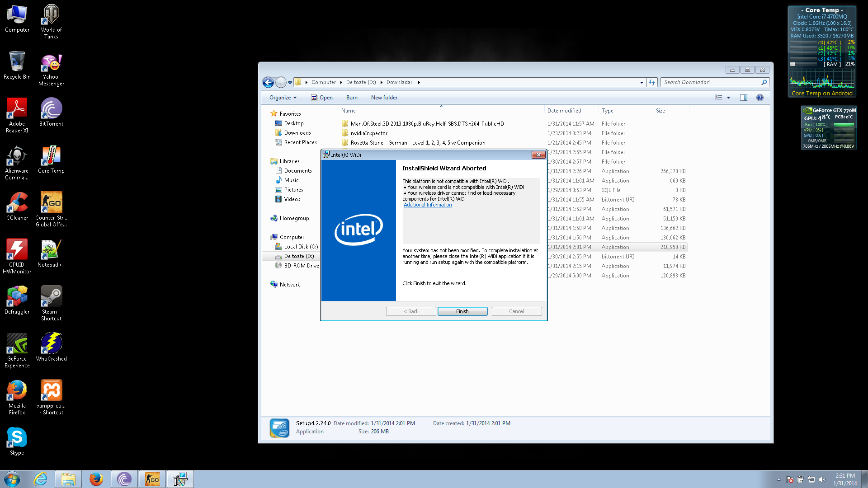Screen dimensions: 868x488
Task: Open CPUID HWMonitor icon
Action: (x=17, y=257)
